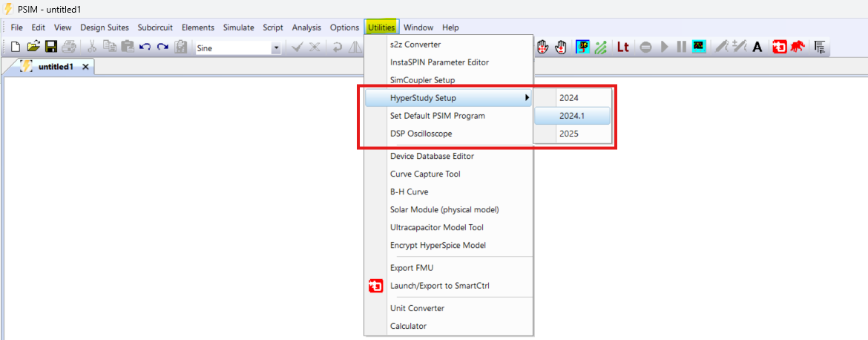Click the Print icon
The image size is (868, 340).
[68, 48]
